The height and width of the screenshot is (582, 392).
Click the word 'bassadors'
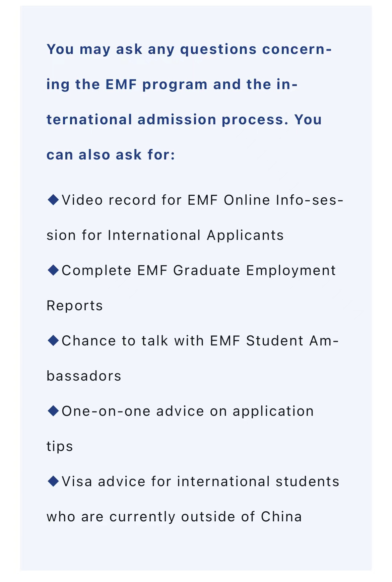pos(84,376)
